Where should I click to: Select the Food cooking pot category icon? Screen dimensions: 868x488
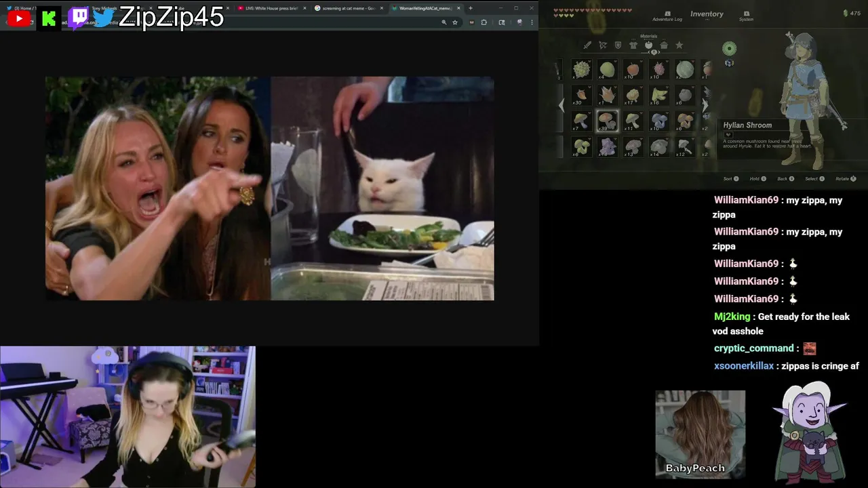pos(664,45)
